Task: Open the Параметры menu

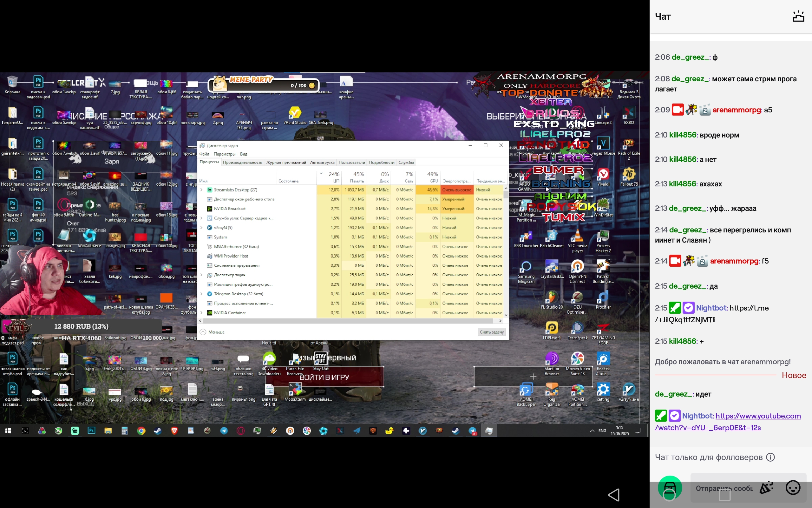Action: point(225,154)
